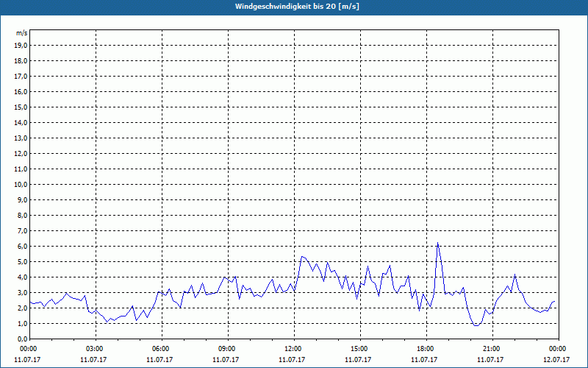Select the 2,0 y-axis label
This screenshot has height=368, width=588.
(23, 308)
